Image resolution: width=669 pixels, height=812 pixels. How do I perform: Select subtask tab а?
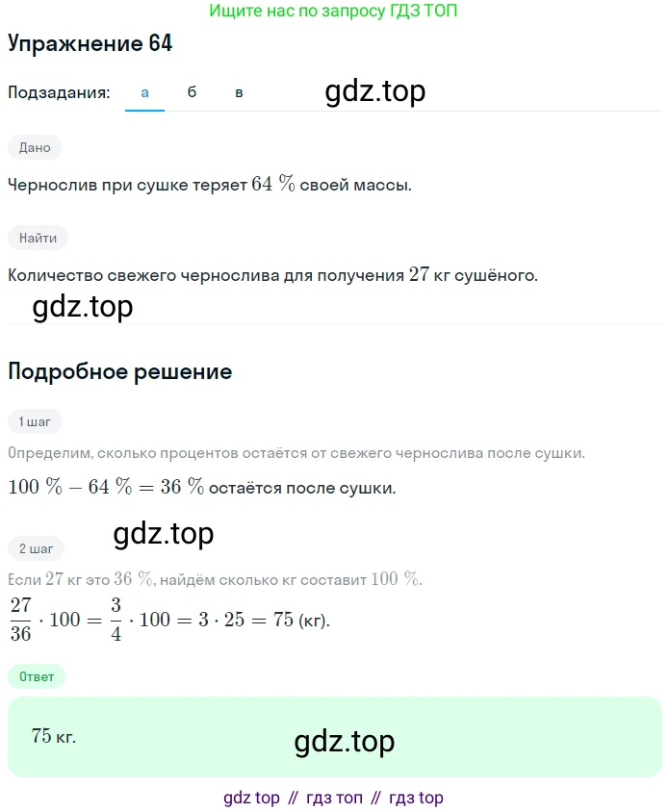pyautogui.click(x=144, y=92)
